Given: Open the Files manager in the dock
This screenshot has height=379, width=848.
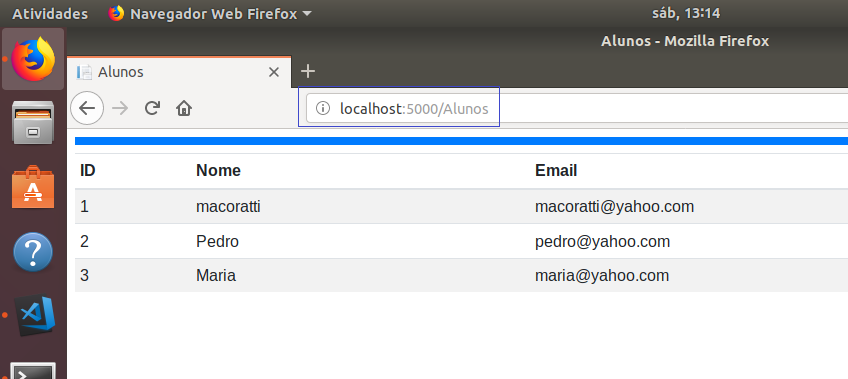Looking at the screenshot, I should coord(33,122).
